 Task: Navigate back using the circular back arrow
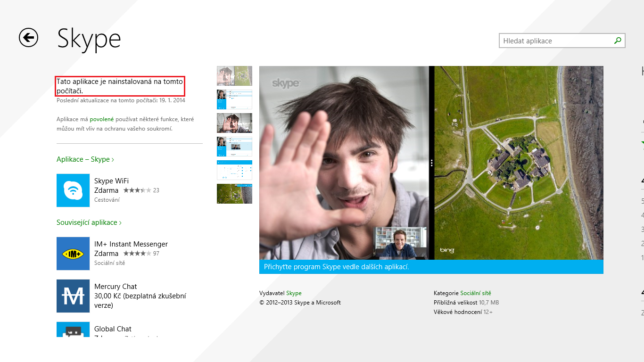tap(28, 38)
